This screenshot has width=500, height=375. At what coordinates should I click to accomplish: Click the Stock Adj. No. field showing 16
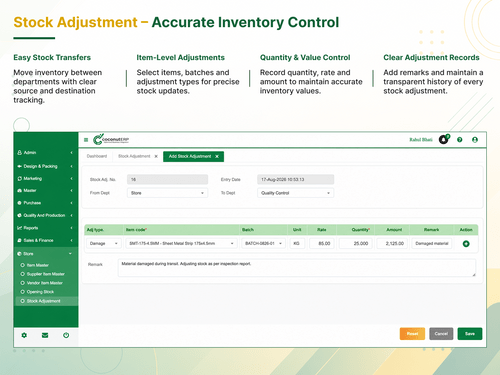(x=167, y=180)
